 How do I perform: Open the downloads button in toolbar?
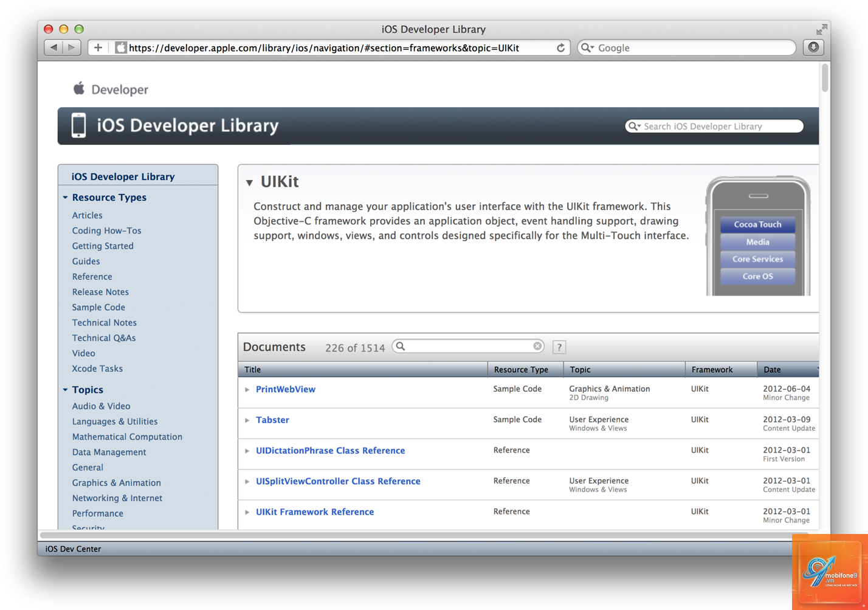[x=813, y=47]
